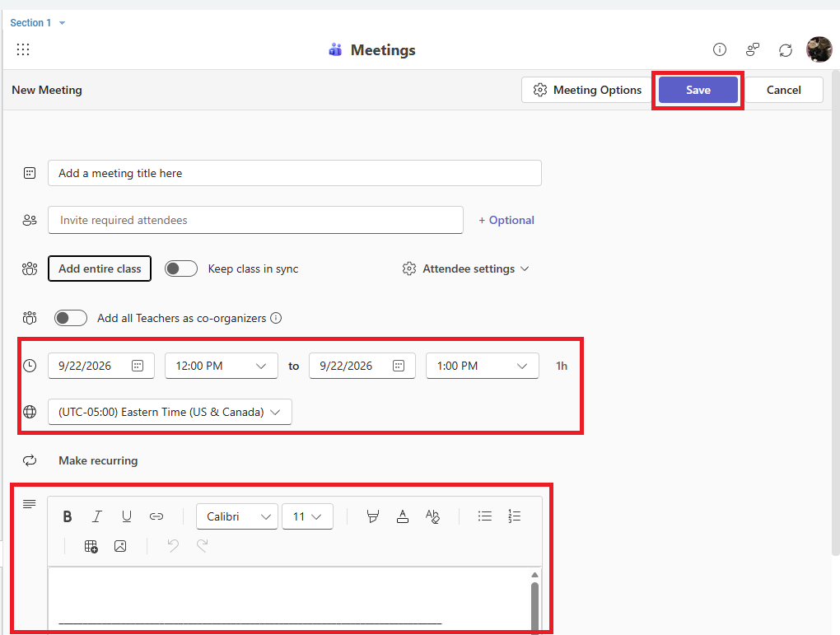This screenshot has height=635, width=840.
Task: Expand the 12:00 PM start time dropdown
Action: [x=222, y=366]
